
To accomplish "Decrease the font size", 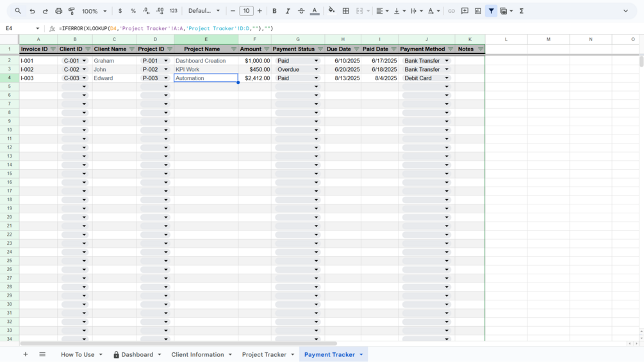I will [x=233, y=11].
